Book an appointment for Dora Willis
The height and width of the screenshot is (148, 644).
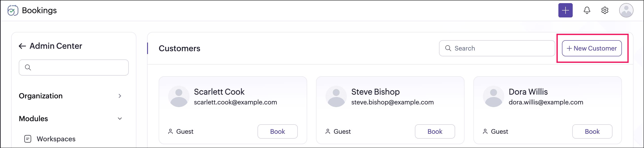click(592, 131)
